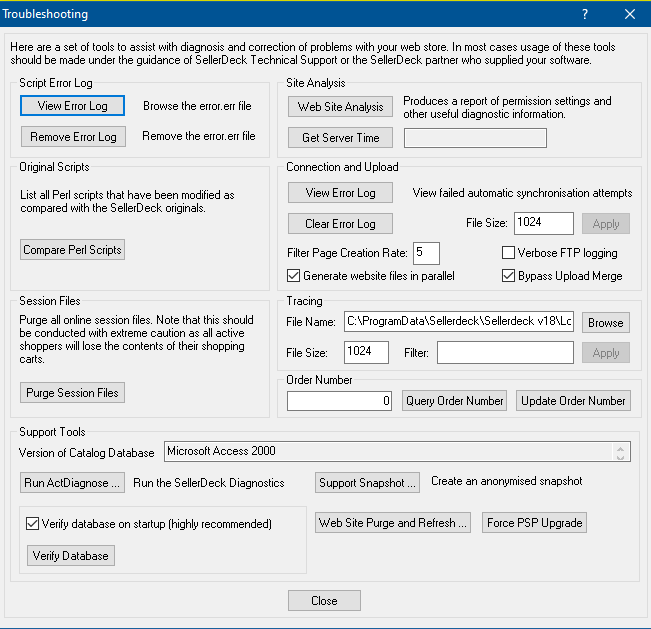Open the Version of Catalog Database dropdown

tap(623, 452)
